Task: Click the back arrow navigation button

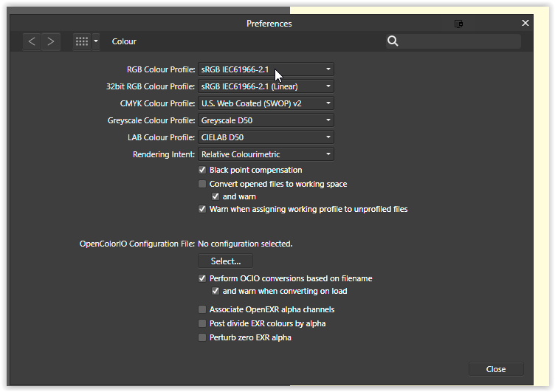Action: click(32, 41)
